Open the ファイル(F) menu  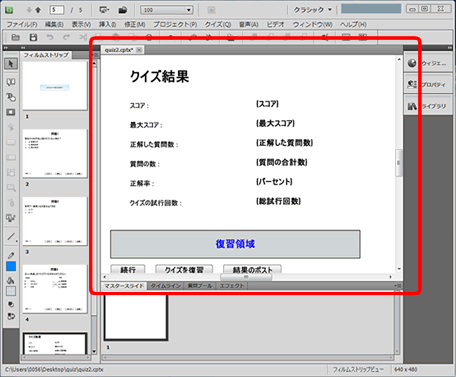(22, 25)
